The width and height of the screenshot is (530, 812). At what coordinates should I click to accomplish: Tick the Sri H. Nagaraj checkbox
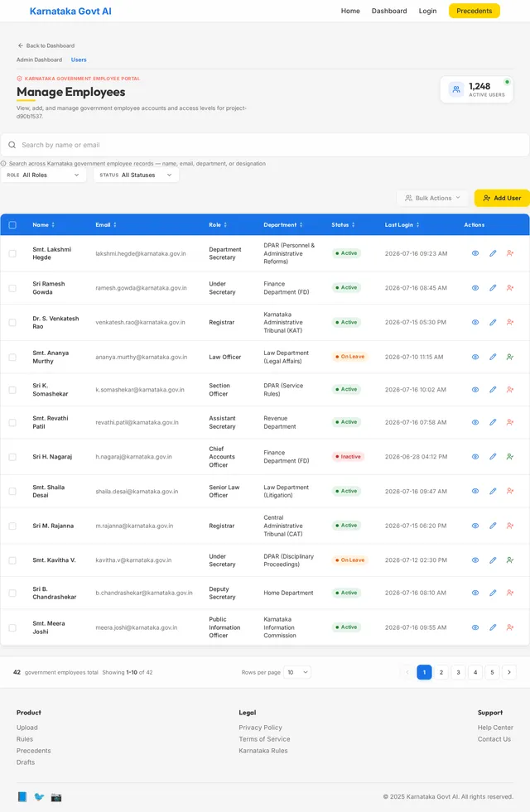pos(12,457)
